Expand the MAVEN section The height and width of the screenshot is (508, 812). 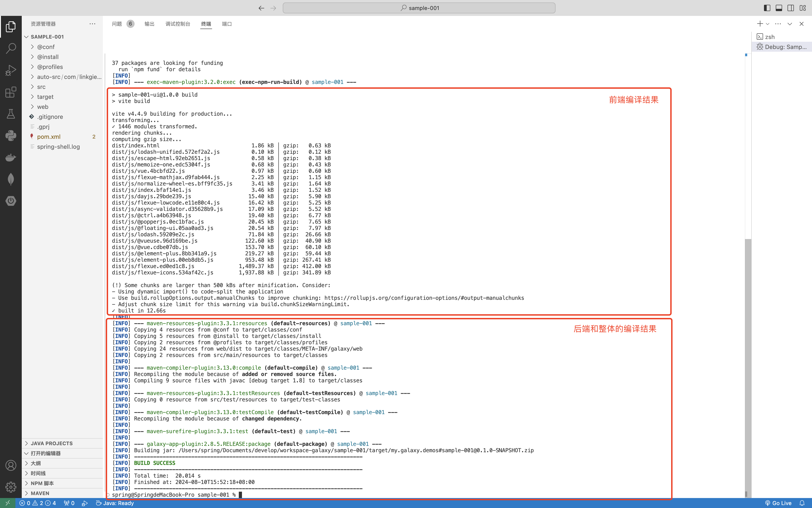tap(62, 493)
